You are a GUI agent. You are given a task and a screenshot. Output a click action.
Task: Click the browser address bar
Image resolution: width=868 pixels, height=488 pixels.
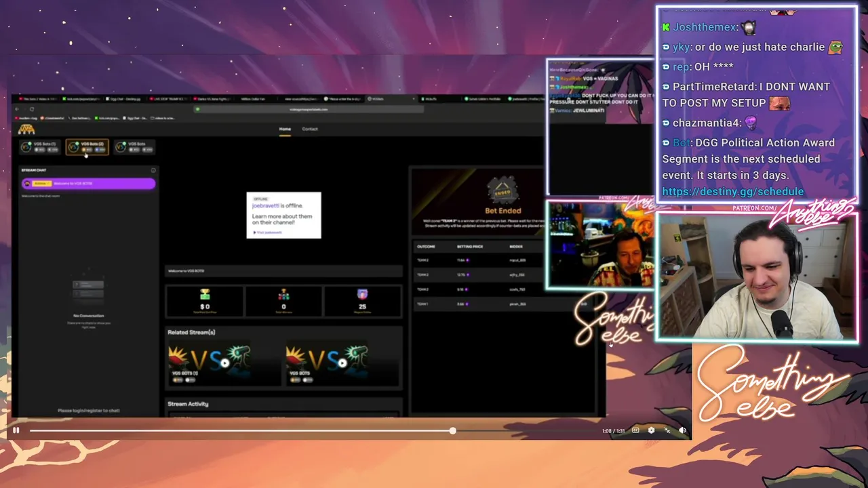[x=309, y=109]
